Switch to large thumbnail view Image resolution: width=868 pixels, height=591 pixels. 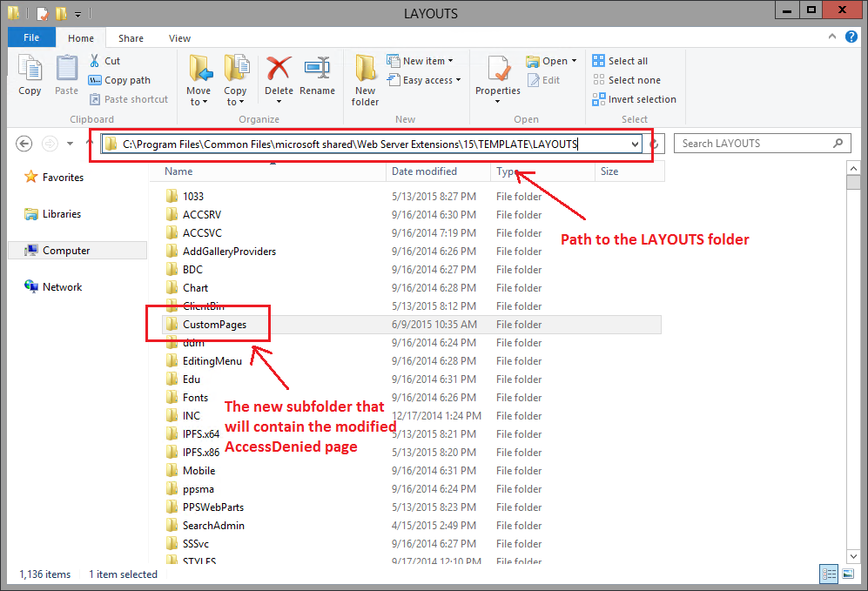(x=846, y=574)
